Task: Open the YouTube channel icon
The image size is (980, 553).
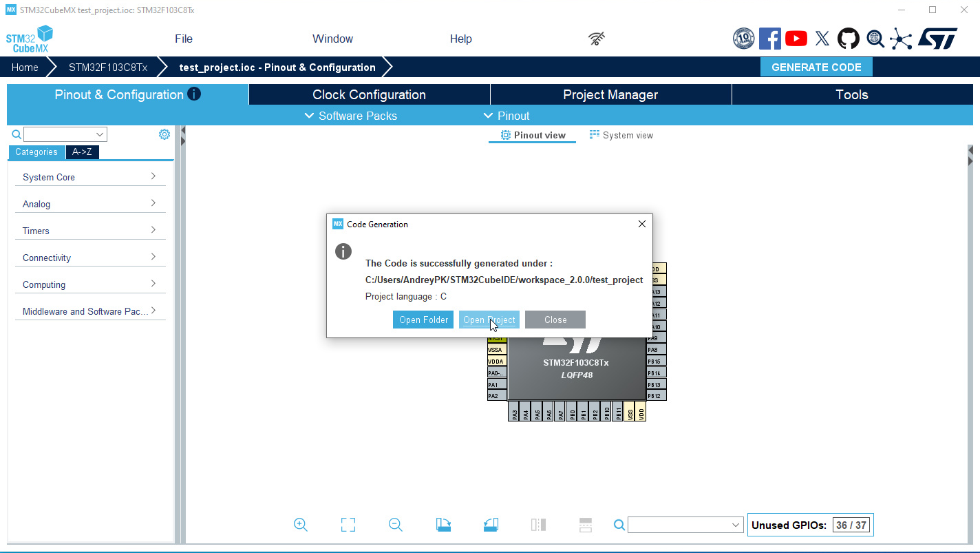Action: 796,39
